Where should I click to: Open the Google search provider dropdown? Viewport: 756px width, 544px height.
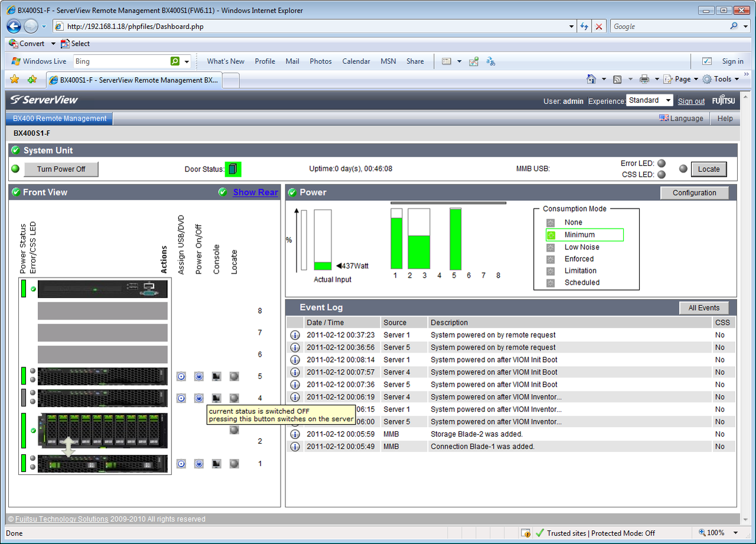pos(745,27)
